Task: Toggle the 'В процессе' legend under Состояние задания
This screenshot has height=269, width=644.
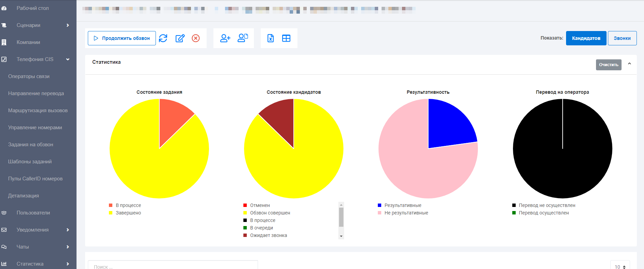Action: point(128,205)
